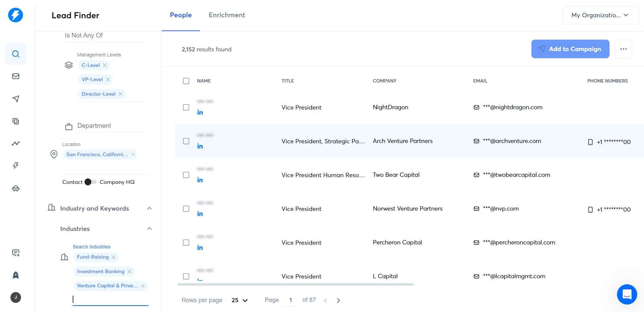Open the Is Not Any Of filter field
Image resolution: width=644 pixels, height=312 pixels.
[106, 35]
